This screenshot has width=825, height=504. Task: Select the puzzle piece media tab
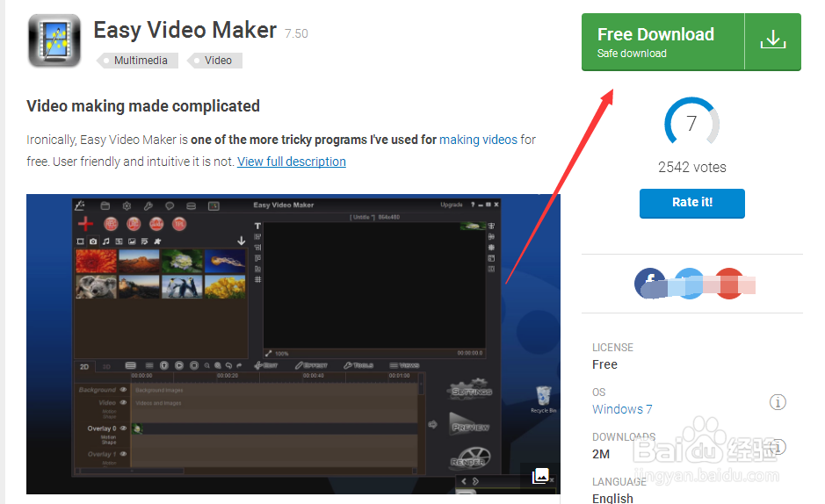coord(157,241)
